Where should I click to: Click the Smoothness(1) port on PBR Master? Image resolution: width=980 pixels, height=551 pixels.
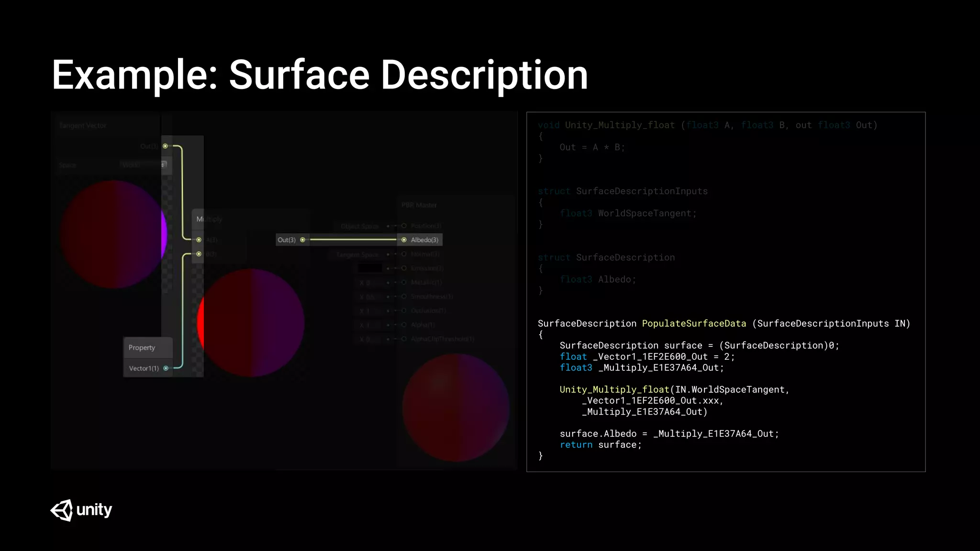tap(404, 297)
